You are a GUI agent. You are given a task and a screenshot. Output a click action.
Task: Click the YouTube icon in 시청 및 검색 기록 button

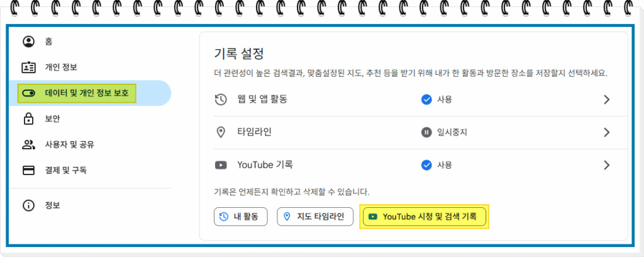point(373,217)
